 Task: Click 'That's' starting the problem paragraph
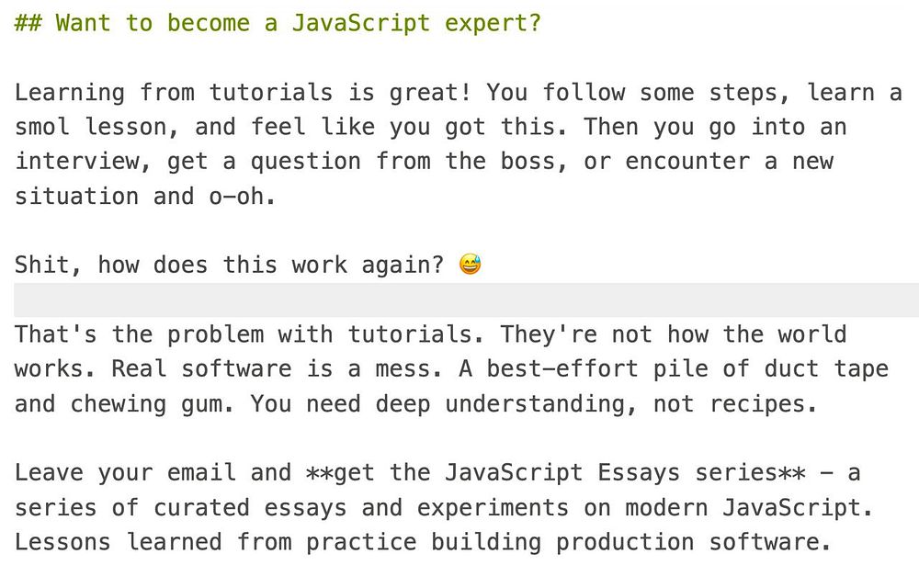point(56,334)
